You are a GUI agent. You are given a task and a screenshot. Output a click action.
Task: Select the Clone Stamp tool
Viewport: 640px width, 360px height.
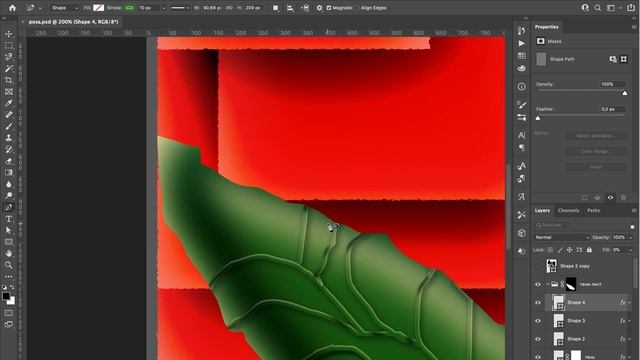click(x=9, y=138)
